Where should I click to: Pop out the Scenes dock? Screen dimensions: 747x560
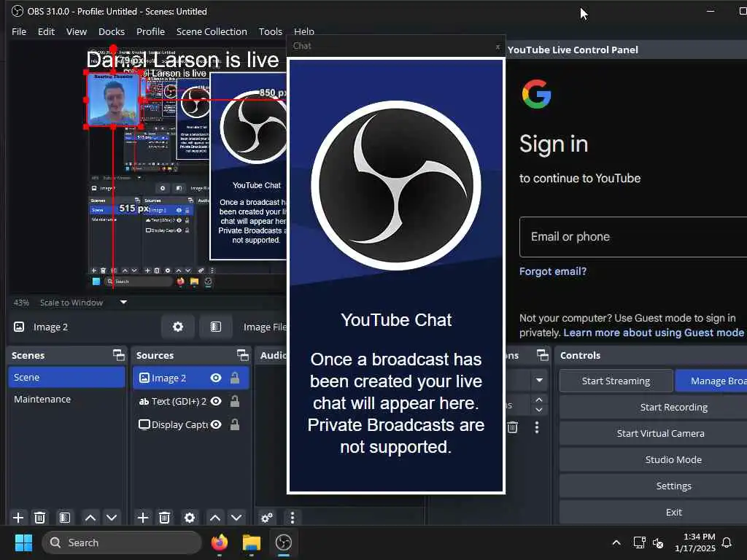(119, 355)
